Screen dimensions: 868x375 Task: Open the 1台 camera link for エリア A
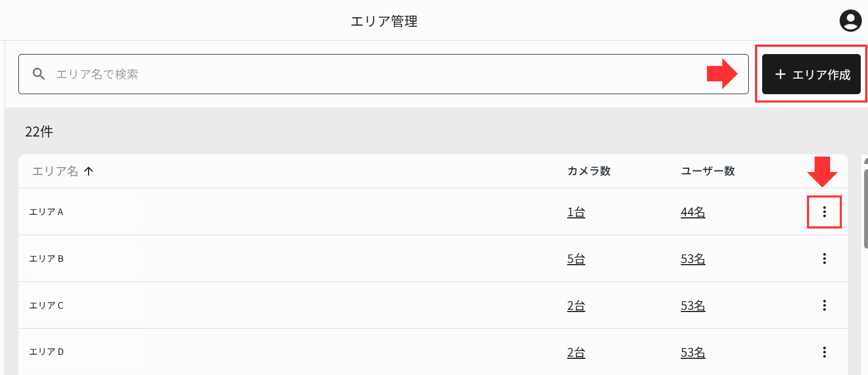click(576, 212)
